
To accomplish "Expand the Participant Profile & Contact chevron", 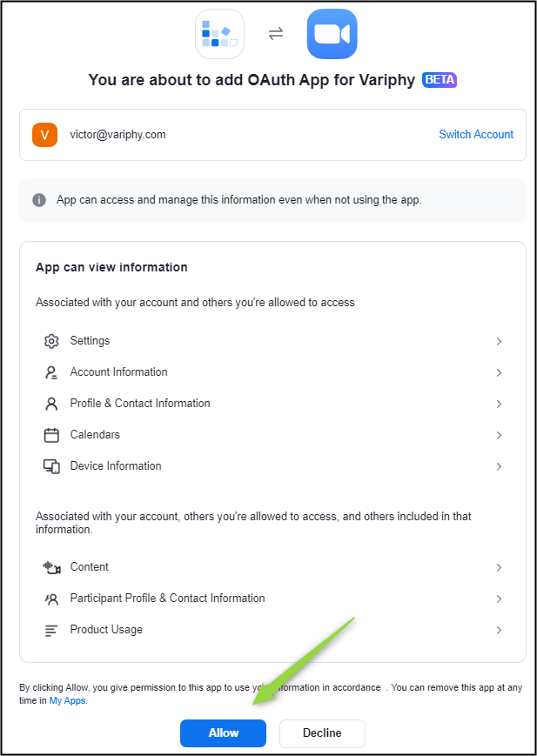I will coord(499,599).
